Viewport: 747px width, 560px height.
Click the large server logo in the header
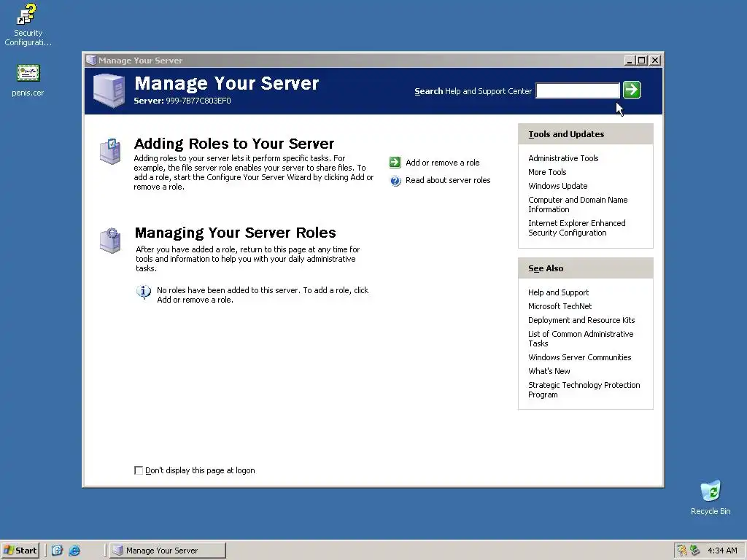point(109,90)
